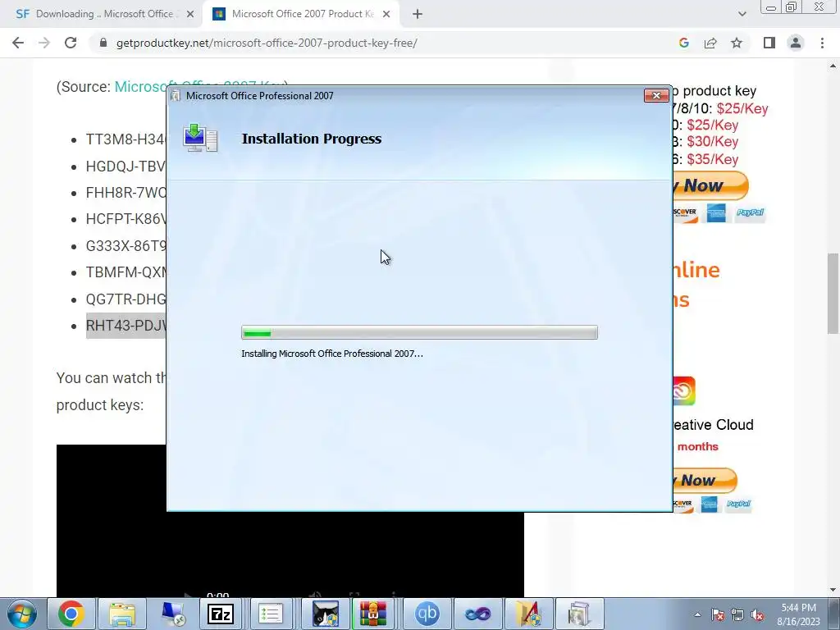
Task: Open Chrome from the taskbar
Action: point(71,614)
